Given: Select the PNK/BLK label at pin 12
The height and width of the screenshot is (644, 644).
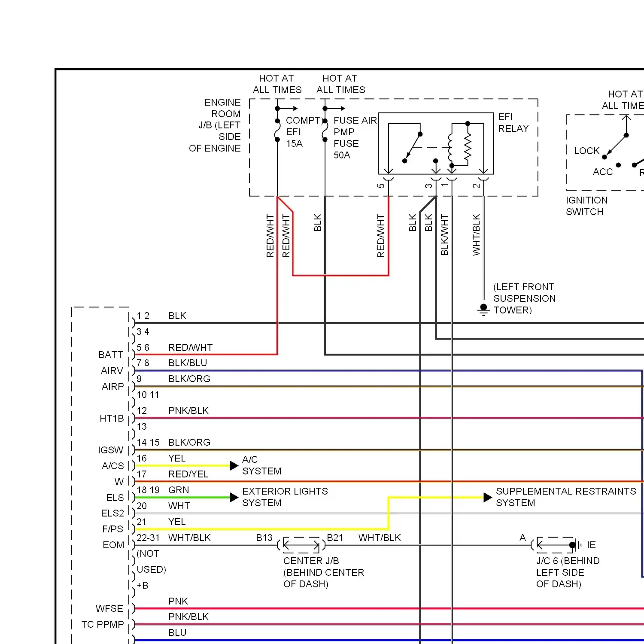Looking at the screenshot, I should pos(188,410).
